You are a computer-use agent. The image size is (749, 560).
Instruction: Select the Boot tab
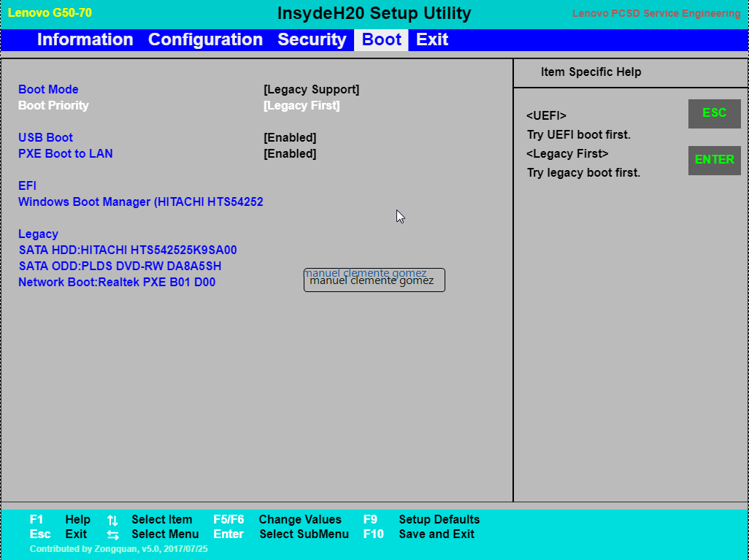[x=380, y=39]
